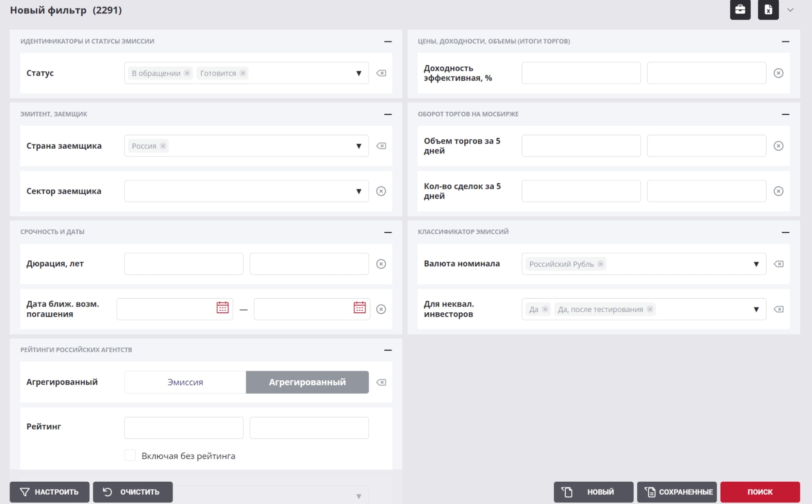Create a filter with НОВЫЙ button

(x=593, y=492)
